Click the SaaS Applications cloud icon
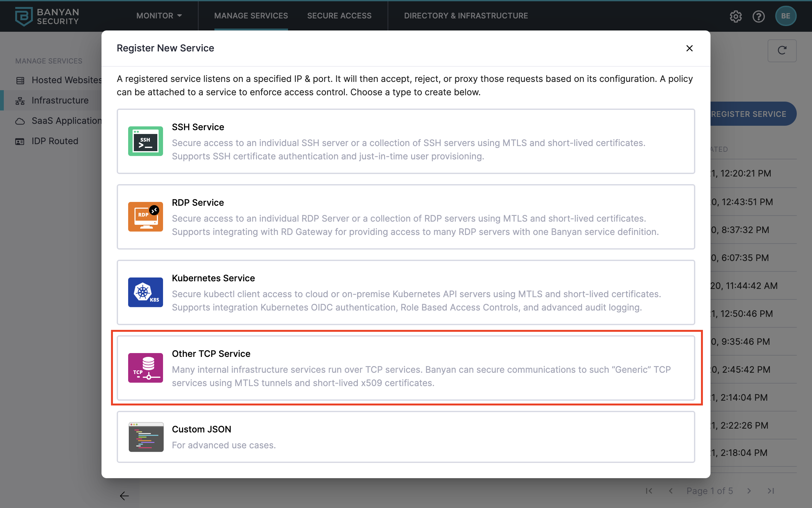This screenshot has height=508, width=812. [20, 121]
